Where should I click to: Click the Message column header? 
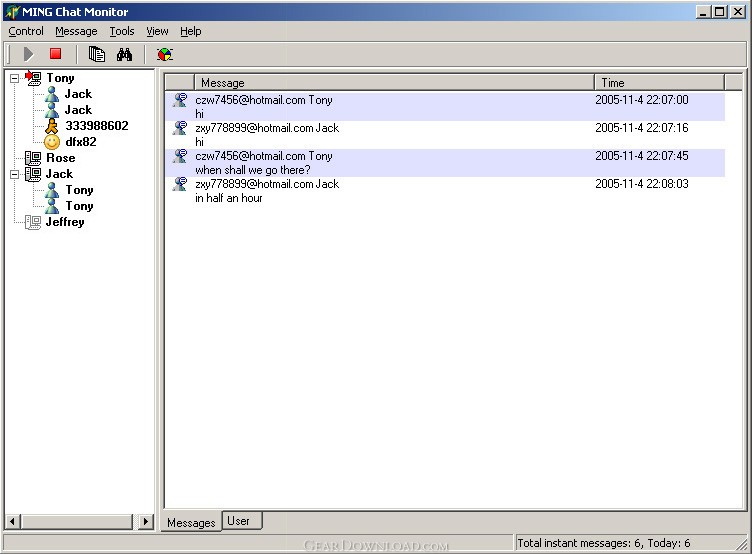[394, 83]
